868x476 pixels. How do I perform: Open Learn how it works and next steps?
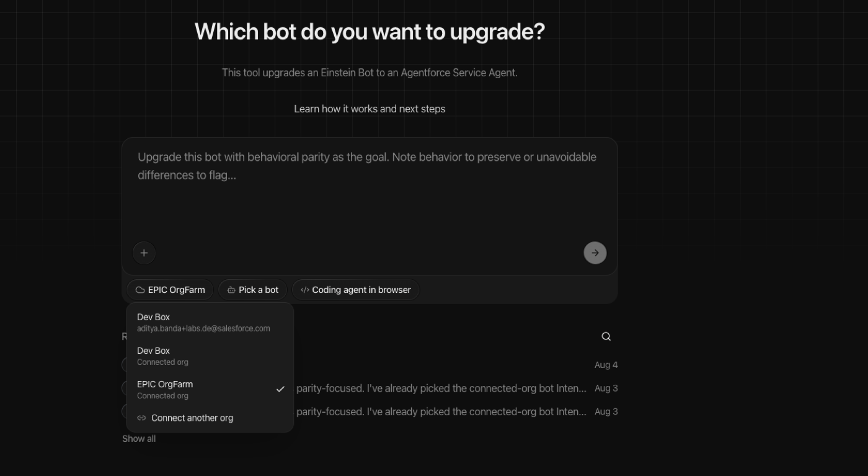370,109
